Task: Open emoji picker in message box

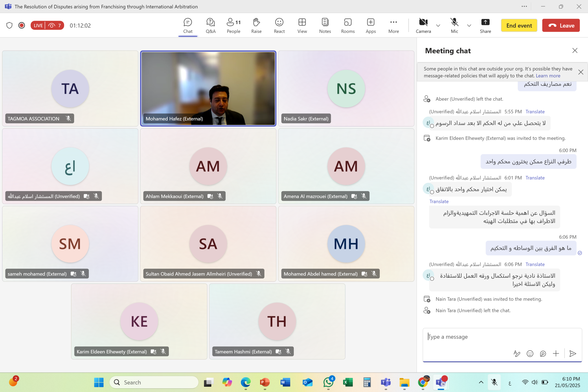Action: 530,353
